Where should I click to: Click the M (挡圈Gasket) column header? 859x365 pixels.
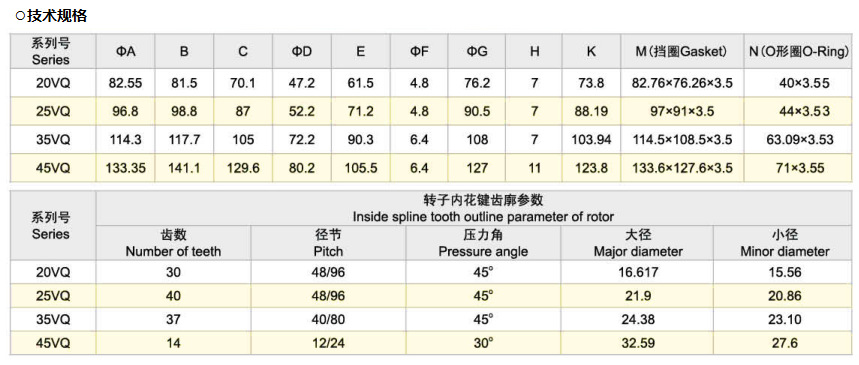pyautogui.click(x=682, y=52)
